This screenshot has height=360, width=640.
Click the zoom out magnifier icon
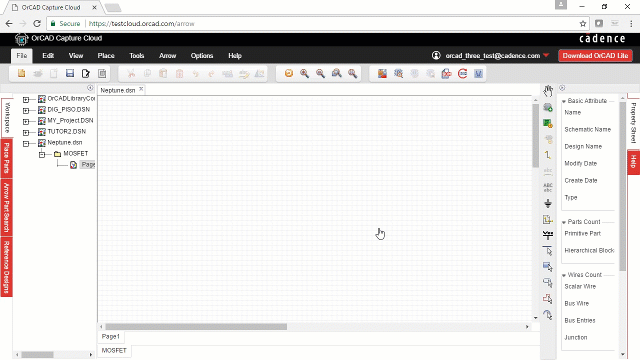tap(320, 73)
